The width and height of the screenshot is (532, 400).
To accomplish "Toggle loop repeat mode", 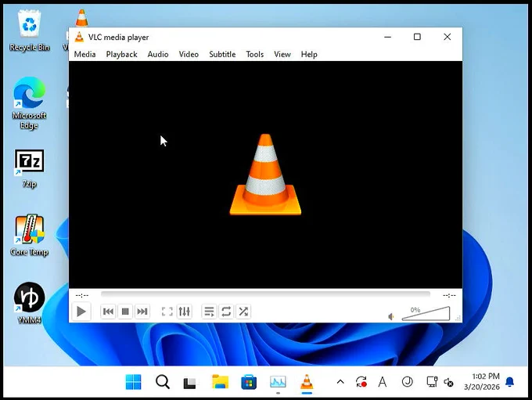I will 226,312.
